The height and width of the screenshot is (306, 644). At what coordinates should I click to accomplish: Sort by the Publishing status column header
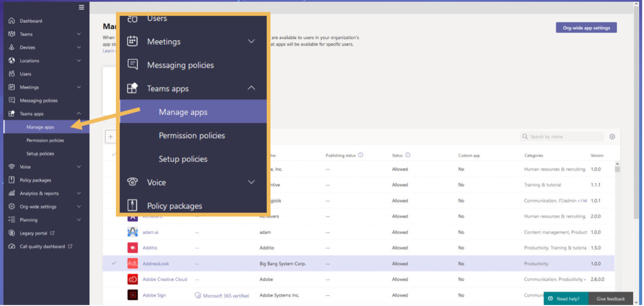(341, 155)
